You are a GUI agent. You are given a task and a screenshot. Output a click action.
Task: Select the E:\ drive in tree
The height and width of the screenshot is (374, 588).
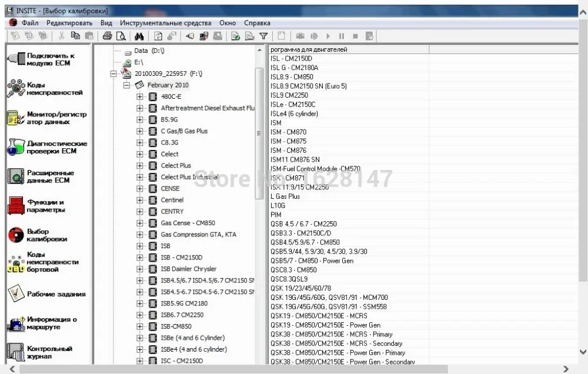pos(138,62)
